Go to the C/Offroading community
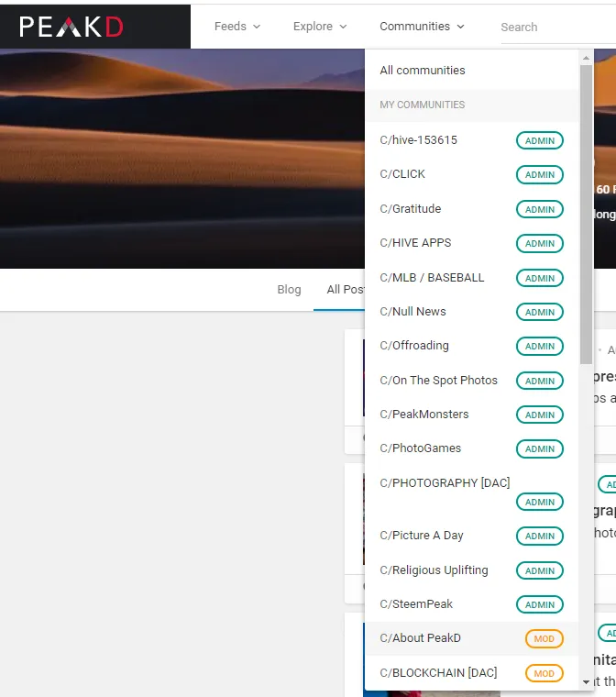Viewport: 616px width, 697px height. pos(471,346)
